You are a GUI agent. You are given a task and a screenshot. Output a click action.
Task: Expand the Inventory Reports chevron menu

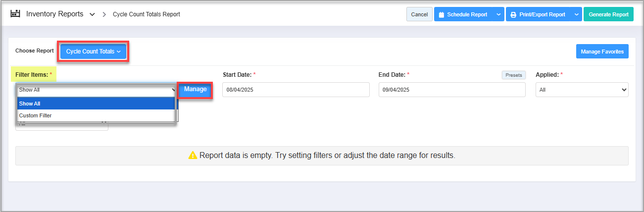[x=92, y=14]
